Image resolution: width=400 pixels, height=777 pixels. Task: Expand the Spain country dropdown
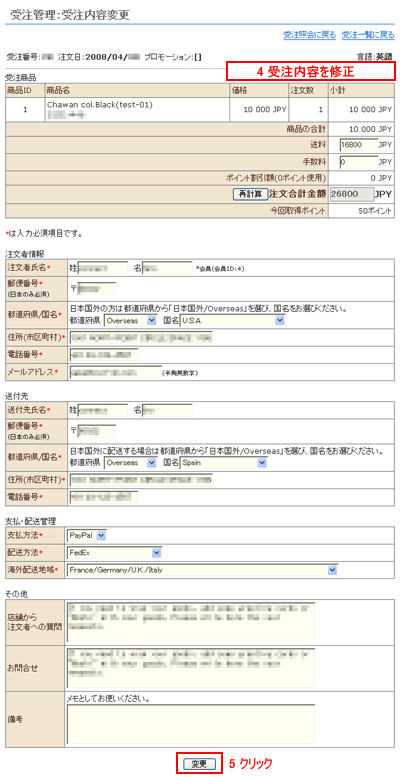[x=223, y=463]
